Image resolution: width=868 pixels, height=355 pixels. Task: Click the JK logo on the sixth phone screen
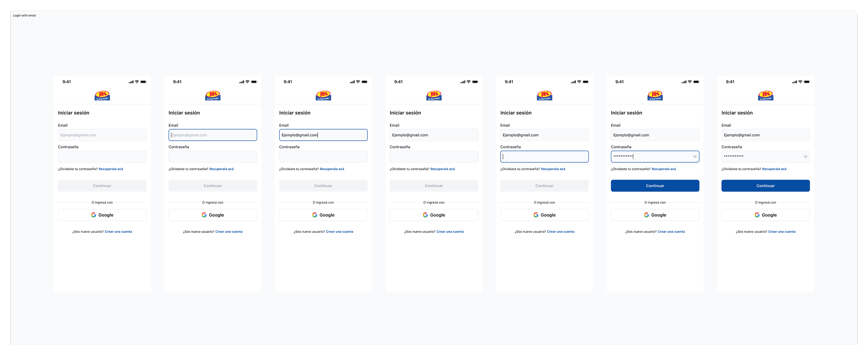tap(655, 96)
